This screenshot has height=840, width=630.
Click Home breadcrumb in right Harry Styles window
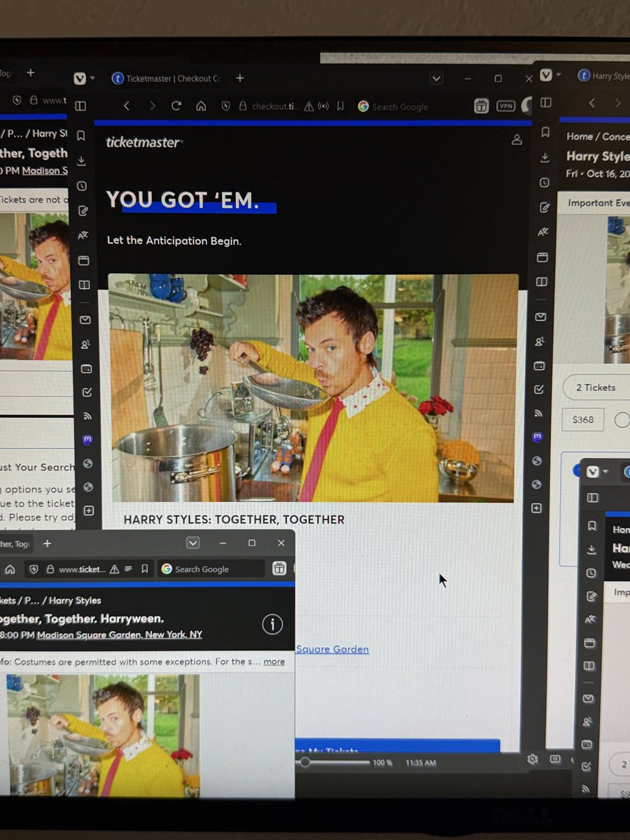[580, 136]
